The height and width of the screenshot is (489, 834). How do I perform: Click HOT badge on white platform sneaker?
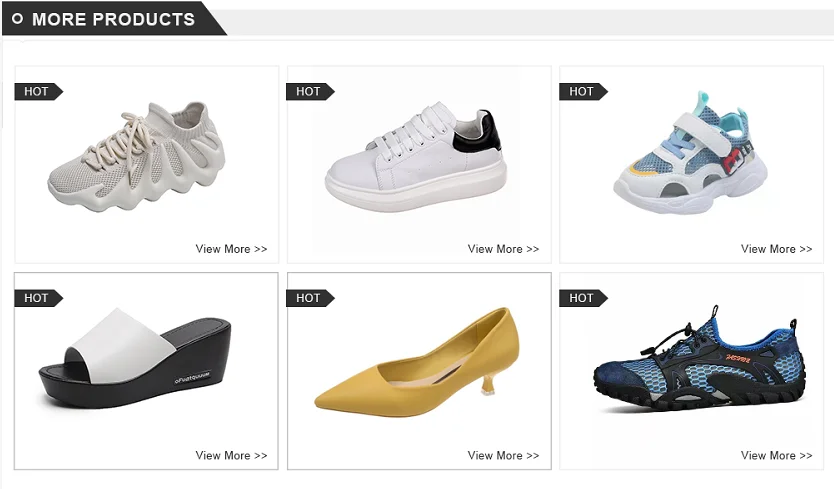(309, 92)
